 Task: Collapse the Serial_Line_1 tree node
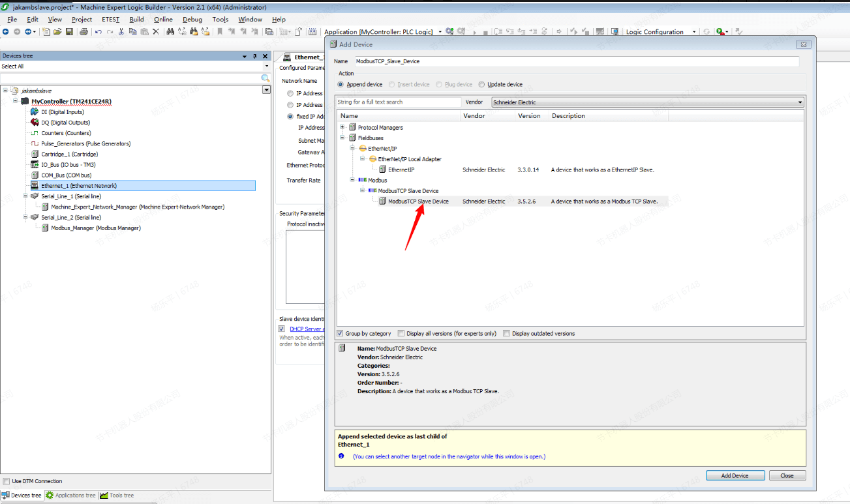tap(25, 196)
